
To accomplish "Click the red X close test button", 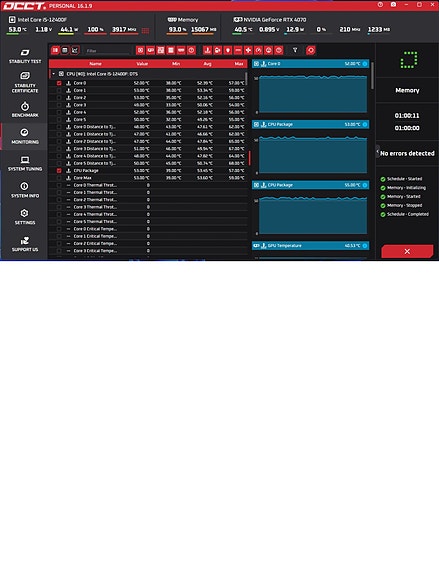I will (407, 252).
